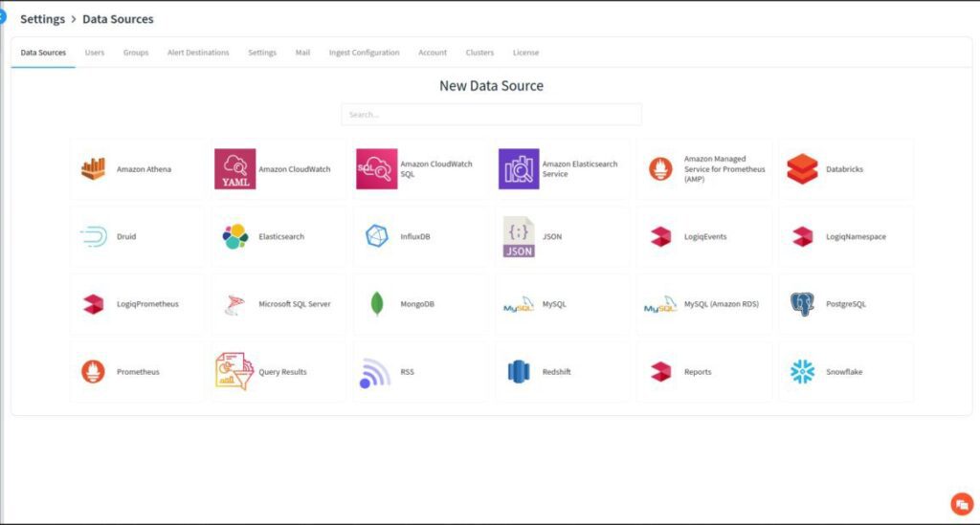Pick the JSON file icon
The height and width of the screenshot is (525, 980).
519,236
